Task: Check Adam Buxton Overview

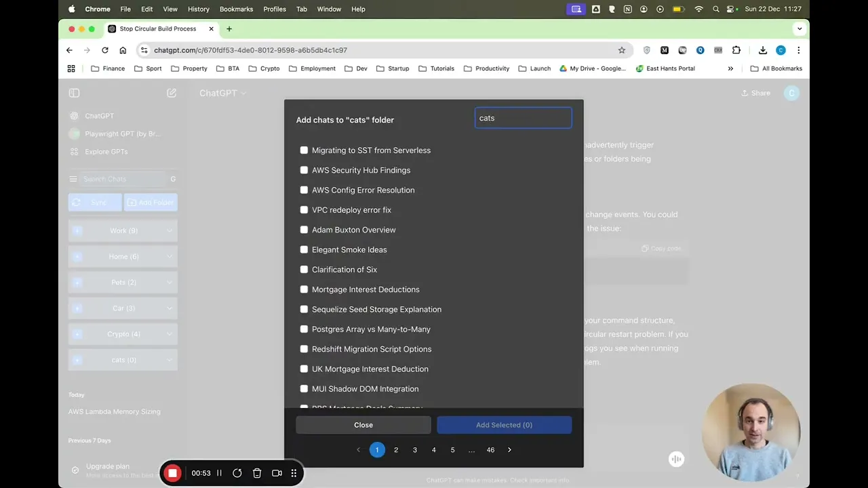Action: click(x=304, y=230)
